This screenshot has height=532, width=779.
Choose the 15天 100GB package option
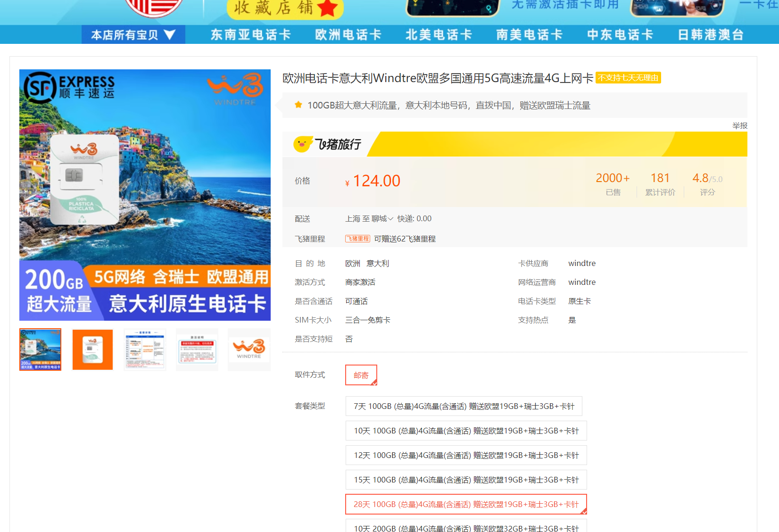(x=466, y=480)
